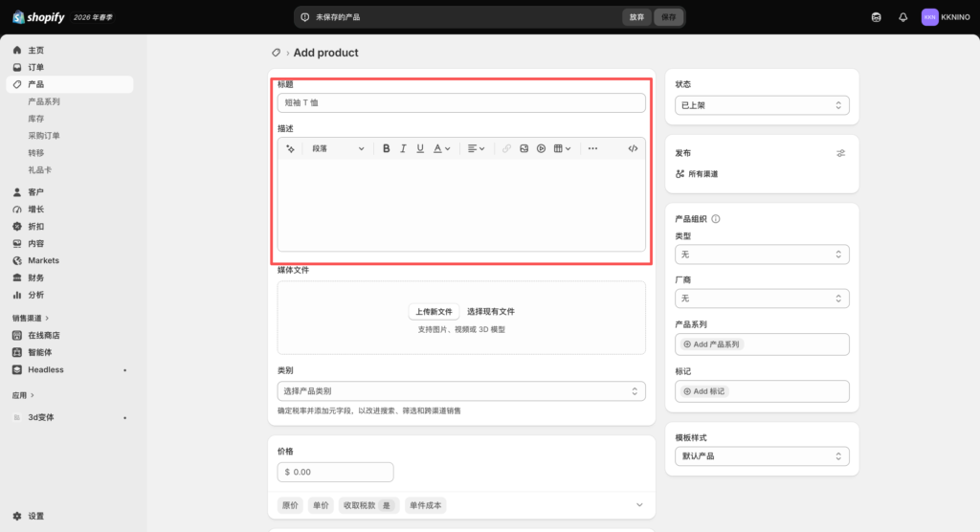Click inside the description text area
Viewport: 980px width, 532px height.
[461, 205]
